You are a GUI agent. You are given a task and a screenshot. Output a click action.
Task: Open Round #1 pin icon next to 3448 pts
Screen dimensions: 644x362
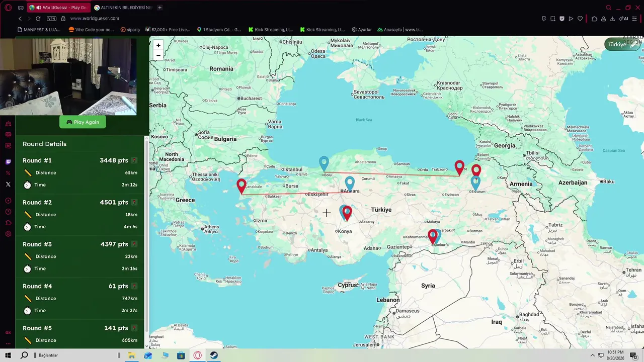point(134,160)
